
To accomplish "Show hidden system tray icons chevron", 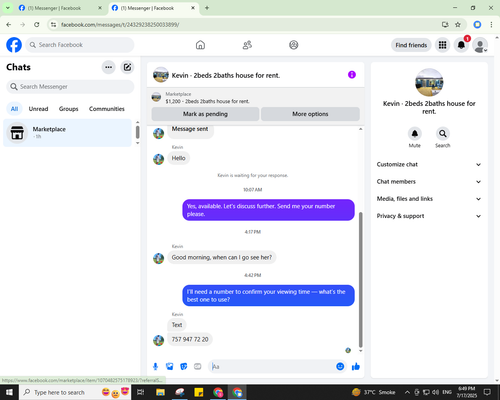I will (407, 392).
